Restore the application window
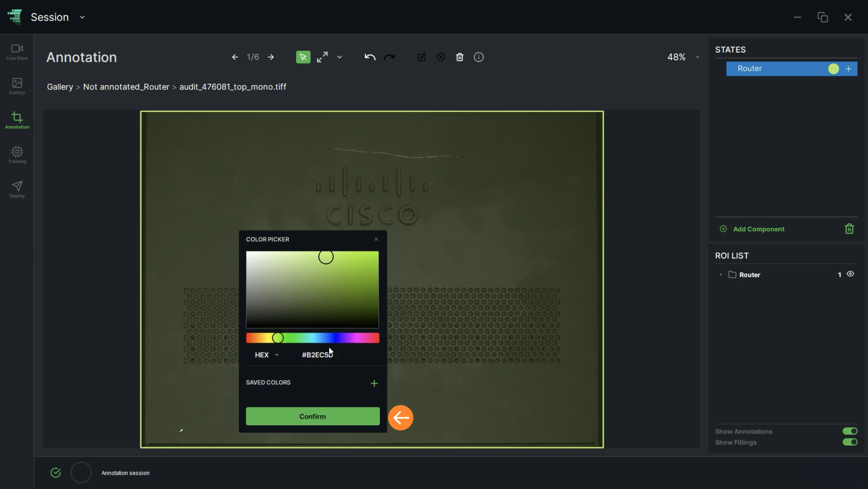 [x=823, y=17]
